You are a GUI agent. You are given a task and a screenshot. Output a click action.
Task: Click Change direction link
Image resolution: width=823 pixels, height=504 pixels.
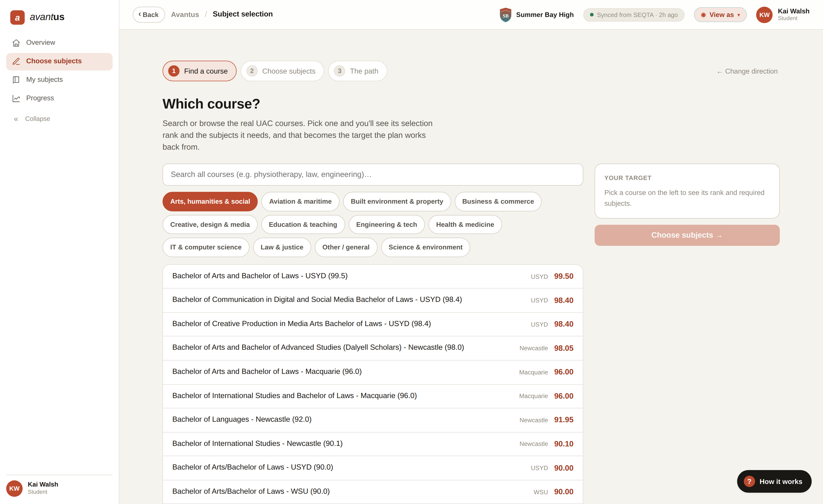747,71
